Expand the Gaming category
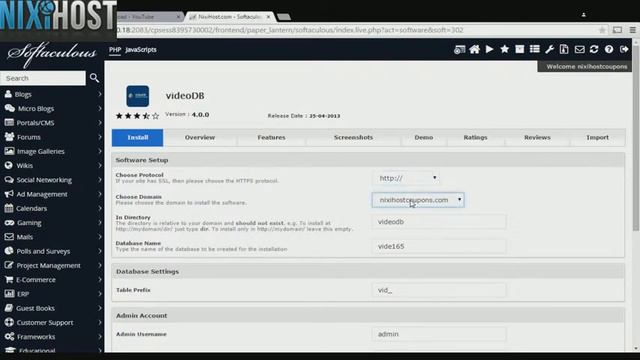 pyautogui.click(x=52, y=223)
